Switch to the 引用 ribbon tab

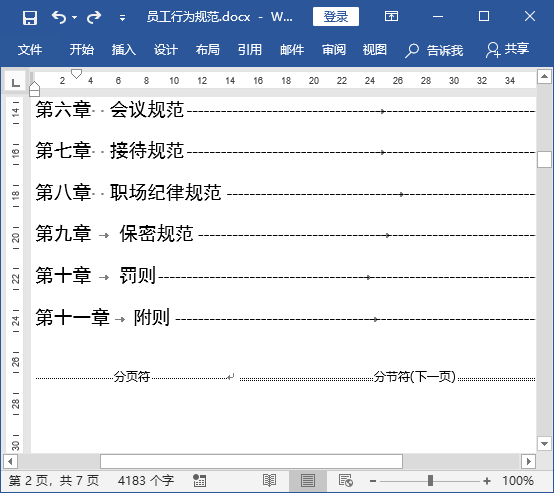pos(249,49)
